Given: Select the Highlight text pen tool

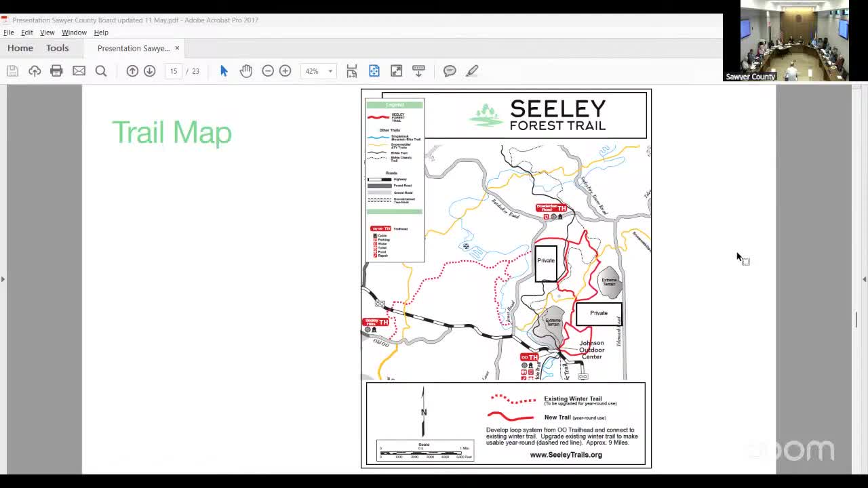Looking at the screenshot, I should (472, 71).
